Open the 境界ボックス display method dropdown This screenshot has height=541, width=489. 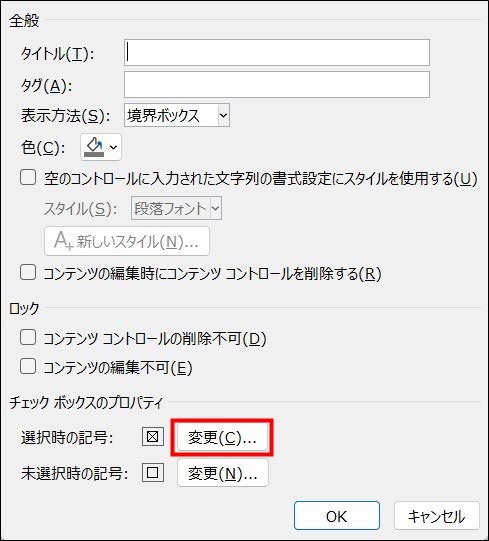[177, 115]
